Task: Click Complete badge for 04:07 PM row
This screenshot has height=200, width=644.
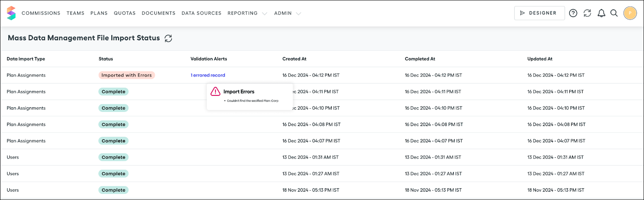Action: coord(113,141)
